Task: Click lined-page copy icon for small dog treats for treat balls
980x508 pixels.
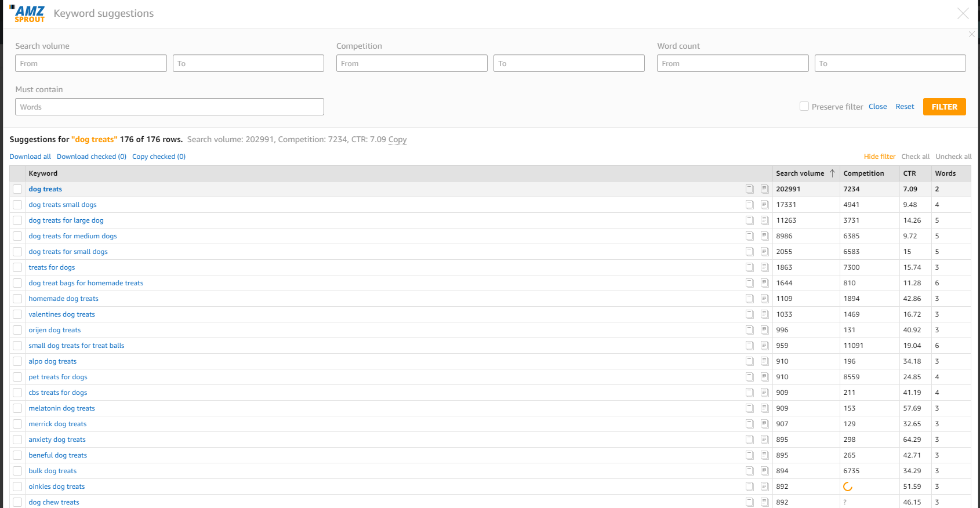Action: (764, 346)
